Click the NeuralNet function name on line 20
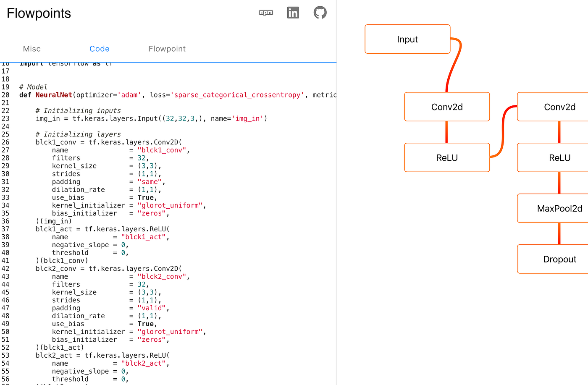 tap(54, 95)
